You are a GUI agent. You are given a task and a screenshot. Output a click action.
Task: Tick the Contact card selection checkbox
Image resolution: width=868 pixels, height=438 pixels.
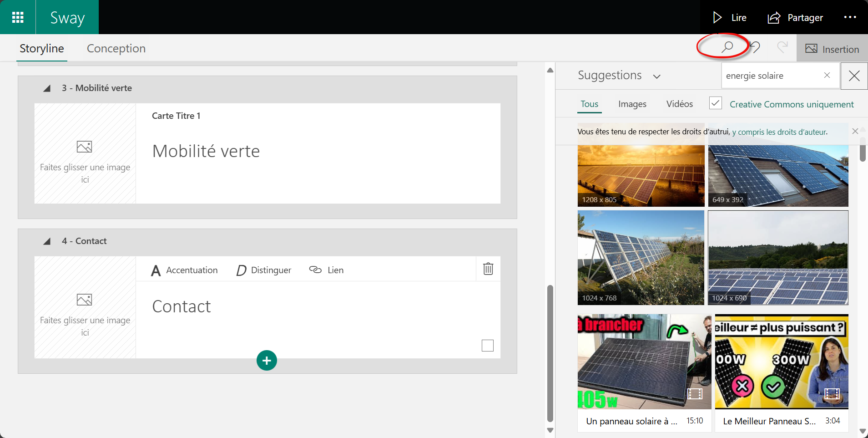pyautogui.click(x=487, y=346)
